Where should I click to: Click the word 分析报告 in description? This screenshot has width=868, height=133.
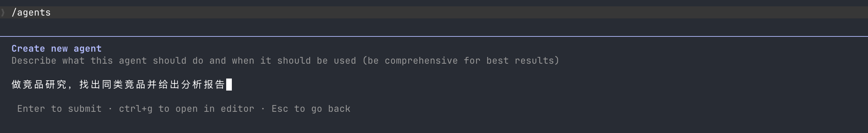(203, 85)
